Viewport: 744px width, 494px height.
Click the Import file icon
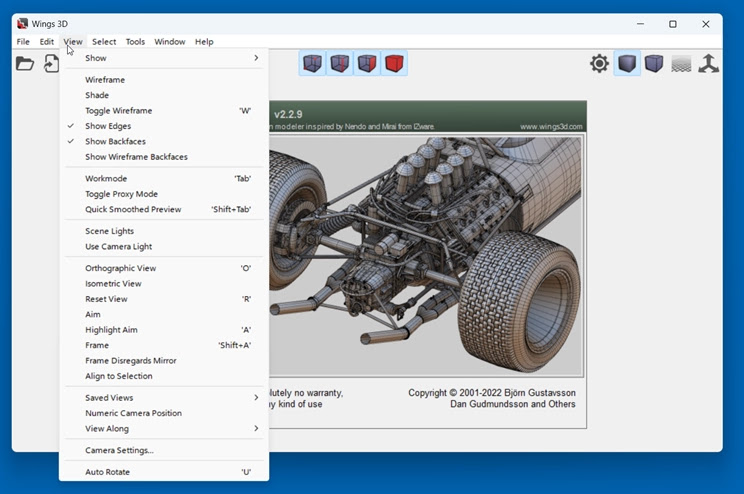[x=51, y=63]
